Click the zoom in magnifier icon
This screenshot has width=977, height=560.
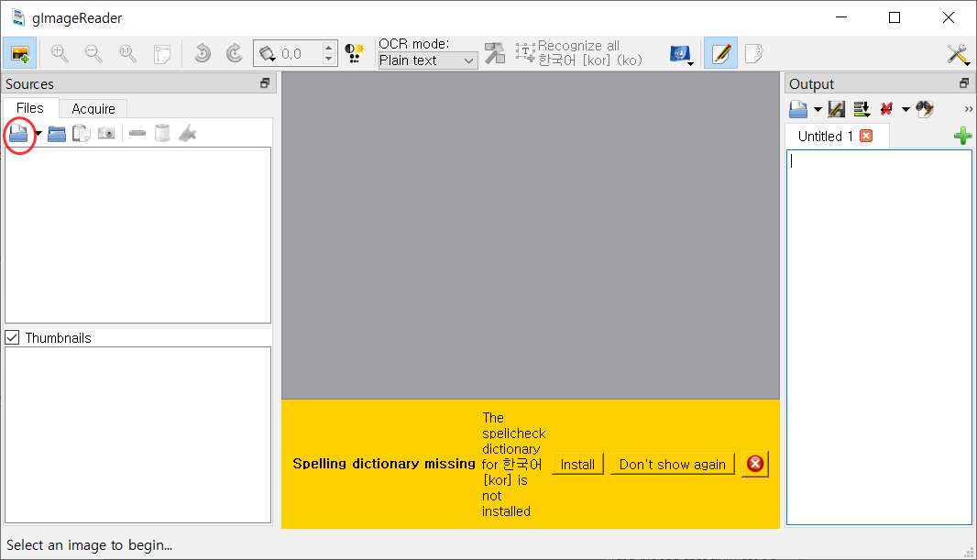click(x=60, y=53)
